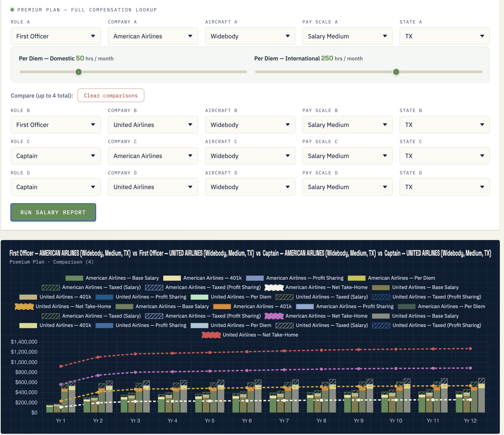Click Clear comparisons button
Image resolution: width=504 pixels, height=435 pixels.
[111, 95]
